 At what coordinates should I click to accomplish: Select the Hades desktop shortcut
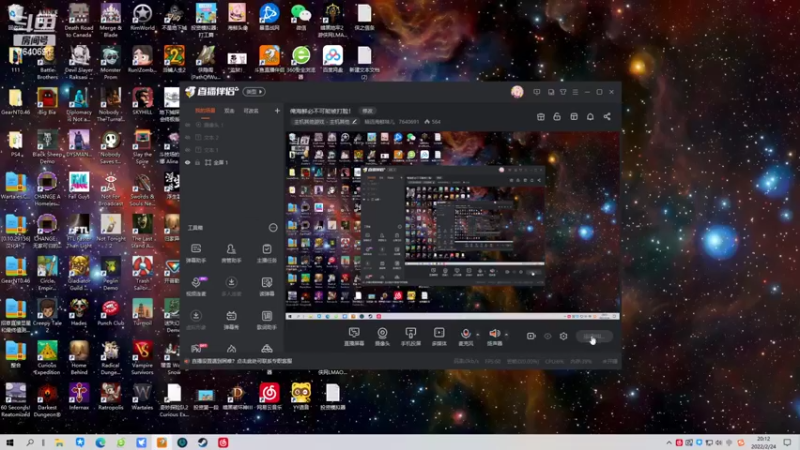tap(79, 312)
